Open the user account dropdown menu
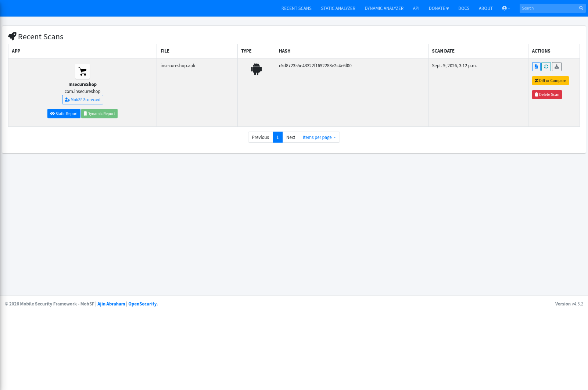Image resolution: width=588 pixels, height=390 pixels. tap(506, 8)
